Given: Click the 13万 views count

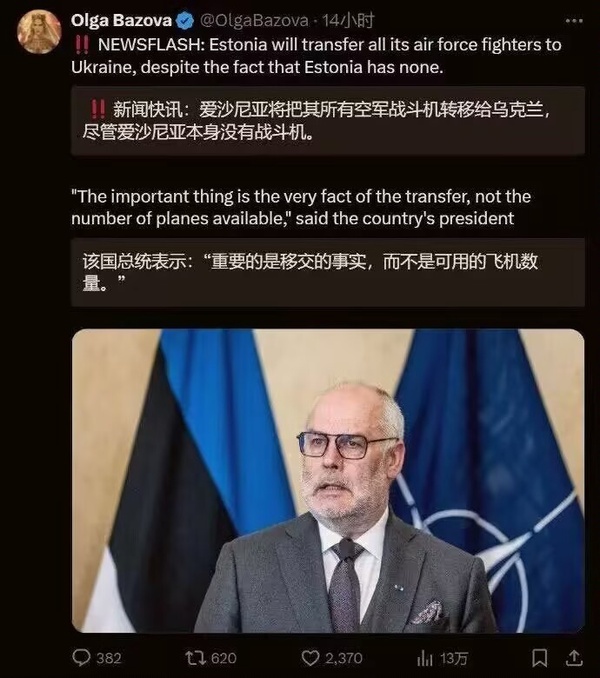Looking at the screenshot, I should [454, 659].
